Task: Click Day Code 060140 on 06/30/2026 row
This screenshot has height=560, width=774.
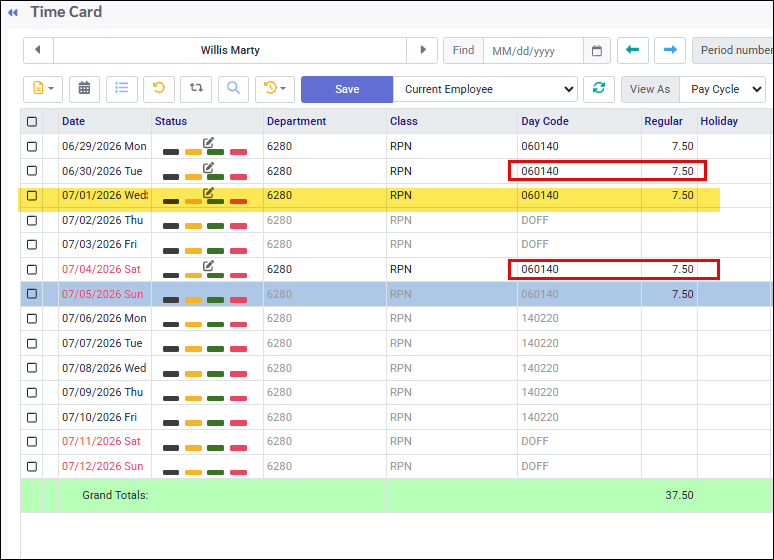Action: click(540, 171)
